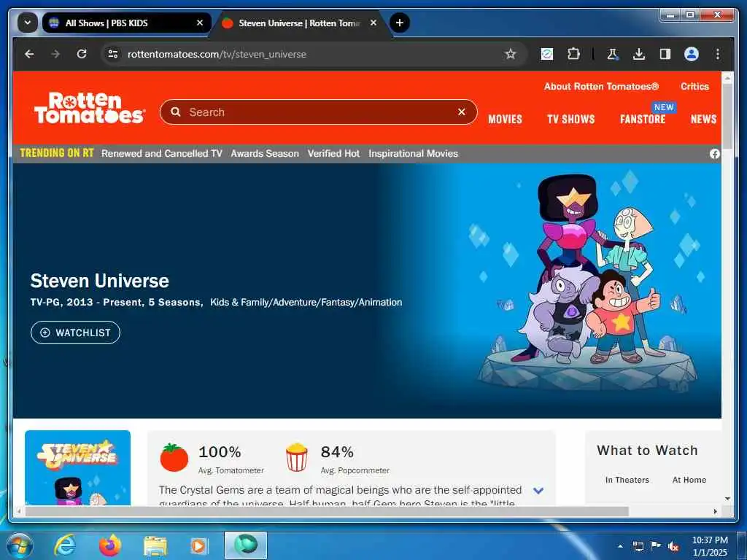Launch Firefox from taskbar
Image resolution: width=747 pixels, height=560 pixels.
(109, 545)
